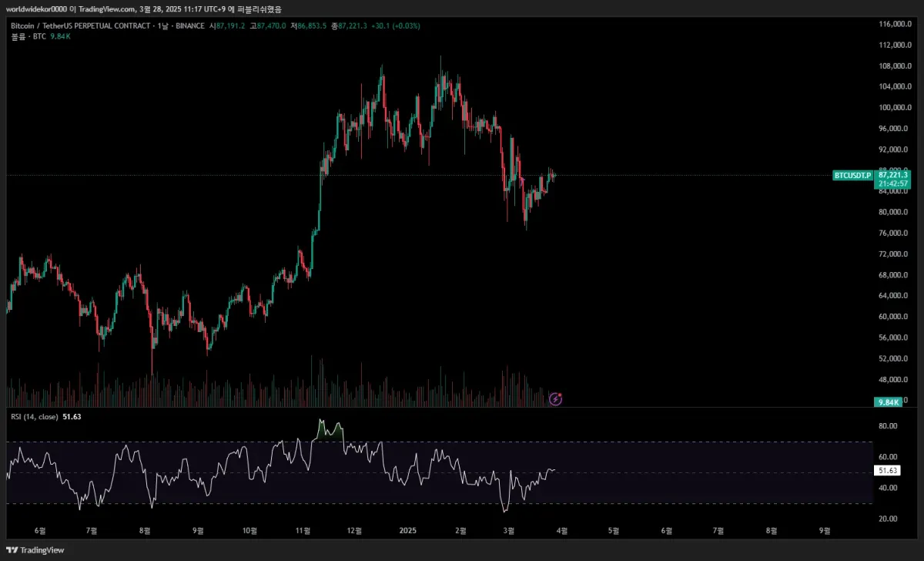
Task: Click the 9.84K volume axis badge
Action: tap(889, 402)
